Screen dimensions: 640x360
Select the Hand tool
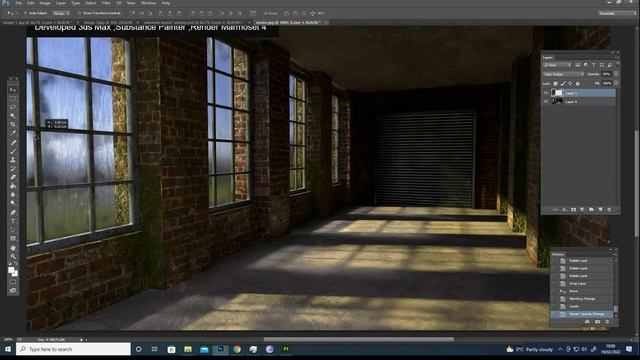tap(13, 248)
